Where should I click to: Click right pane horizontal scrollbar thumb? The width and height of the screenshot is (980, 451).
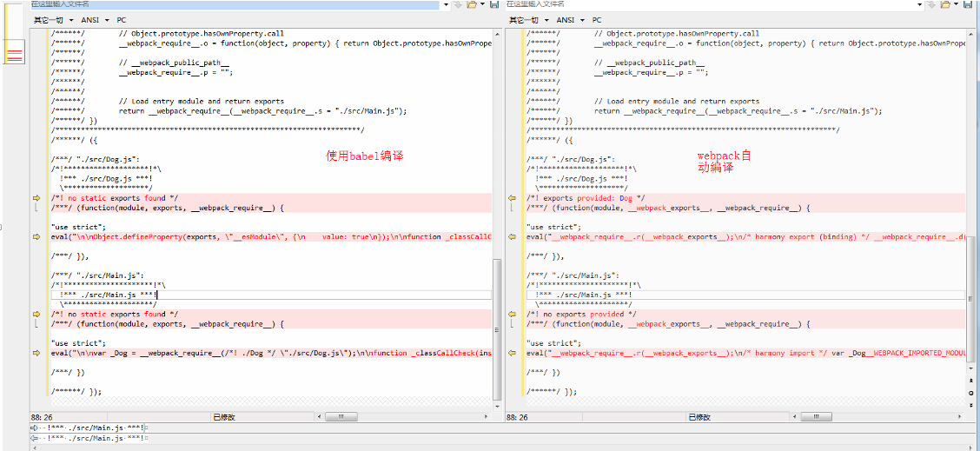815,416
